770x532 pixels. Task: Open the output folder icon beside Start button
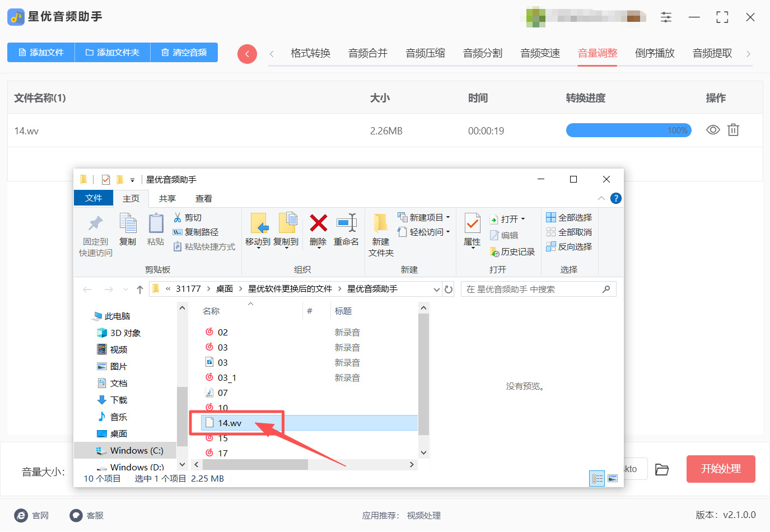[x=662, y=469]
